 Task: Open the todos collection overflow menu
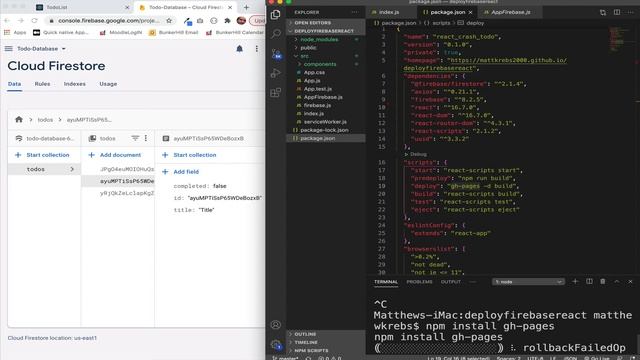[x=146, y=138]
